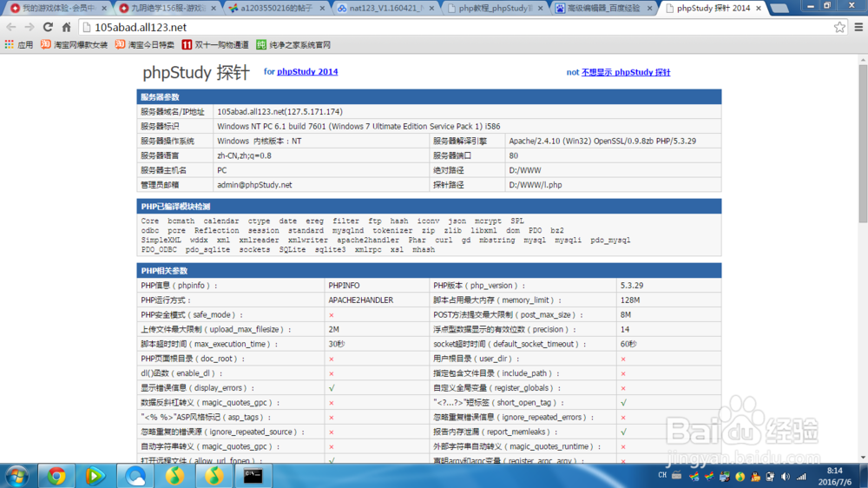This screenshot has width=868, height=488.
Task: Click the enable_dl red cross
Action: click(332, 374)
